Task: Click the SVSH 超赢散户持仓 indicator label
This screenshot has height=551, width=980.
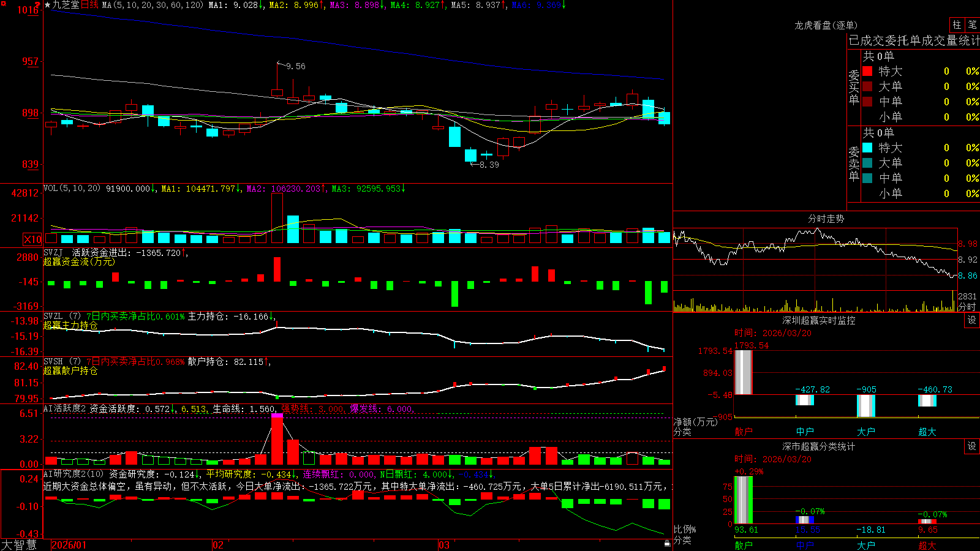Action: point(70,366)
